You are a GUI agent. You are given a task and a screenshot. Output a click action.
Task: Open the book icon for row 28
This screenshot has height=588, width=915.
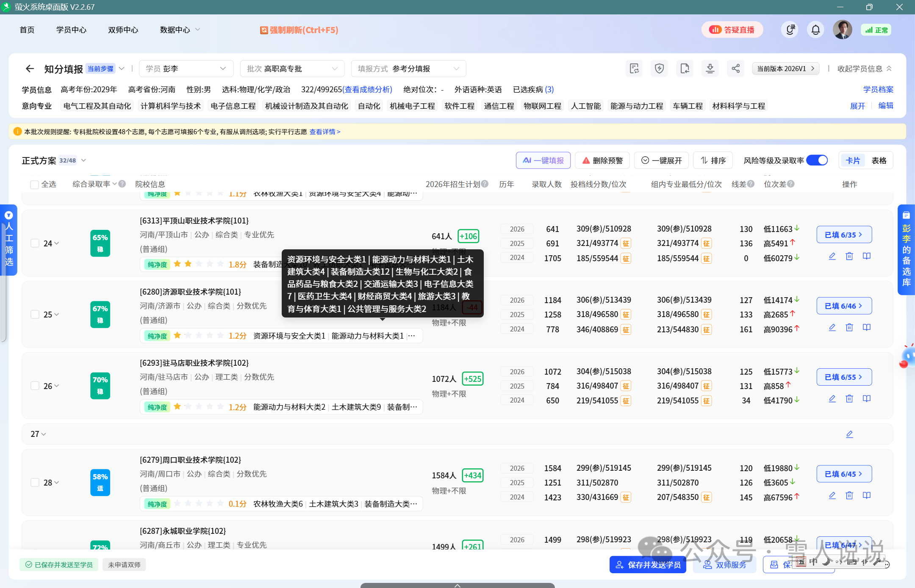tap(867, 495)
